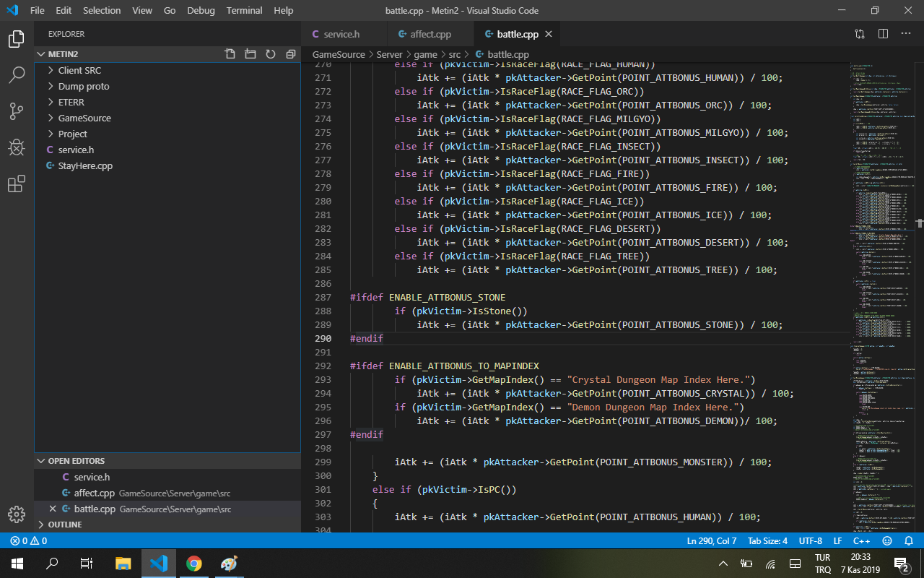Open File Explorer from the taskbar

[123, 564]
